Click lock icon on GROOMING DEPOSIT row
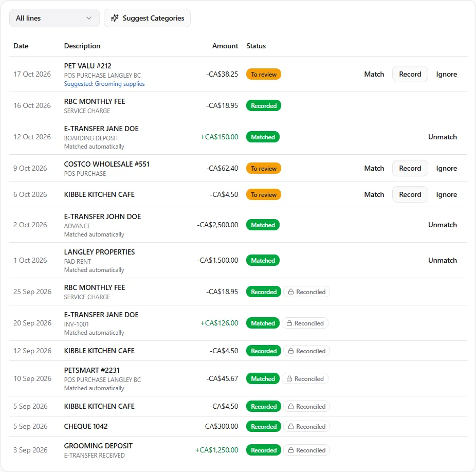Image resolution: width=476 pixels, height=472 pixels. [291, 450]
